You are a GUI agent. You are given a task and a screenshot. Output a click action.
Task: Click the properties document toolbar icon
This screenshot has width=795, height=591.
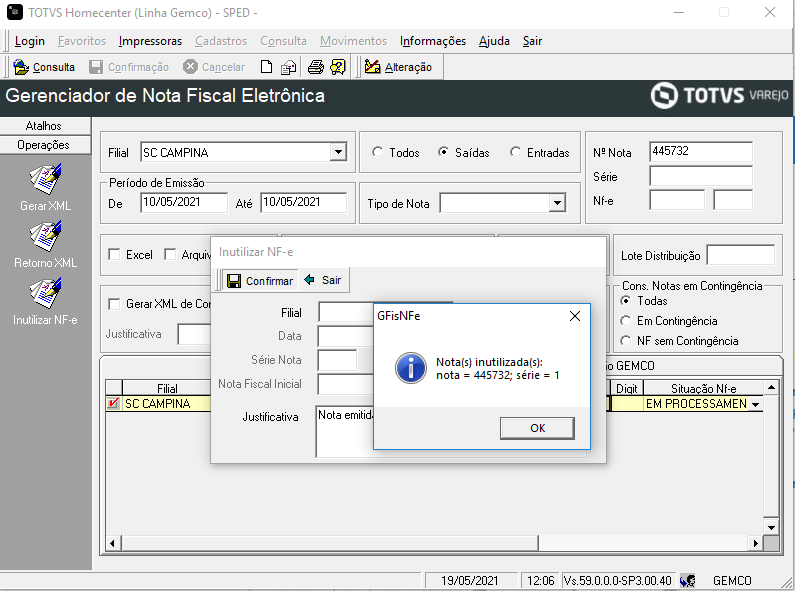tap(288, 67)
